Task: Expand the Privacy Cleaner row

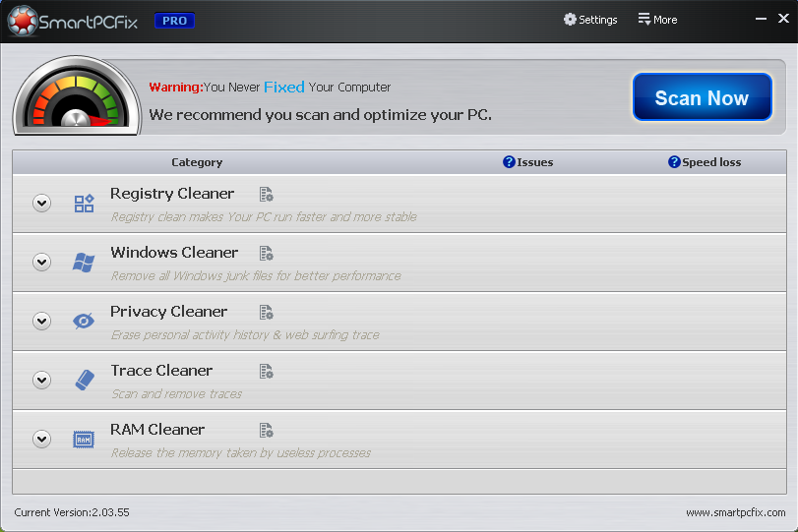Action: [41, 321]
